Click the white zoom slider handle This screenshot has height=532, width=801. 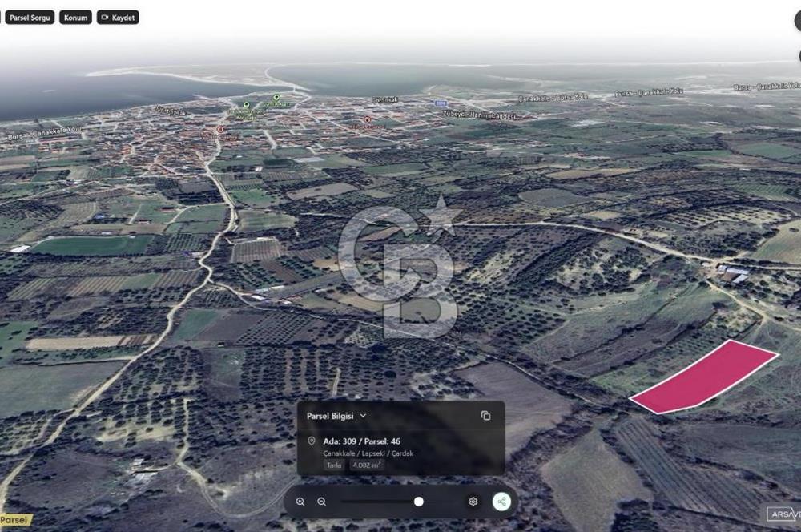click(418, 502)
